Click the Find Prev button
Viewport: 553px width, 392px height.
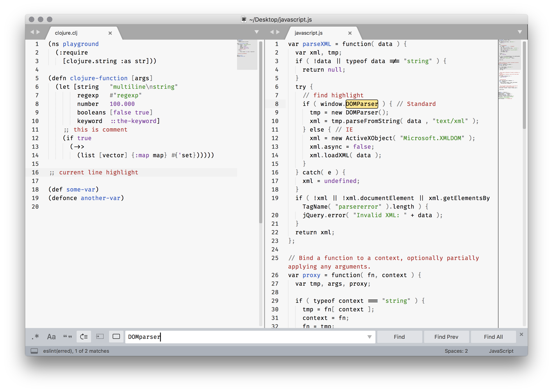(446, 337)
